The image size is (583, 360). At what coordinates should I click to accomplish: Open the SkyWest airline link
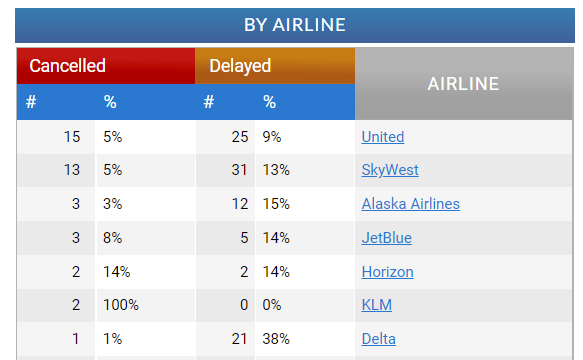point(390,170)
